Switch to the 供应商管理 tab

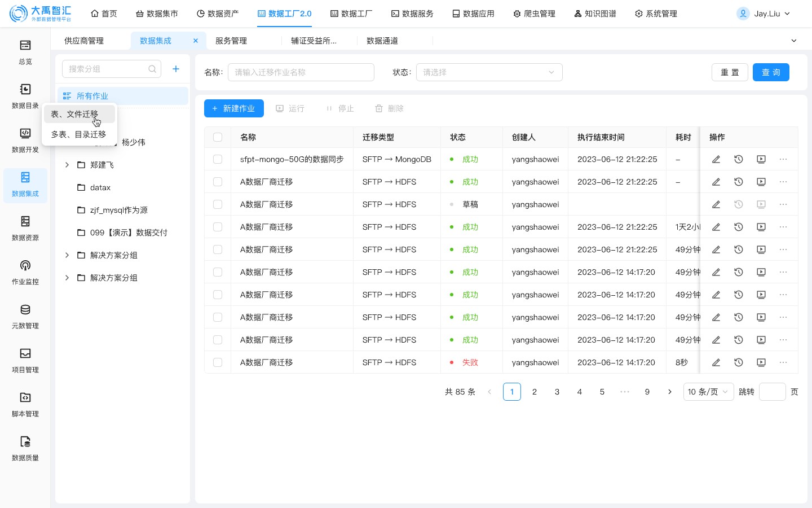click(x=84, y=41)
